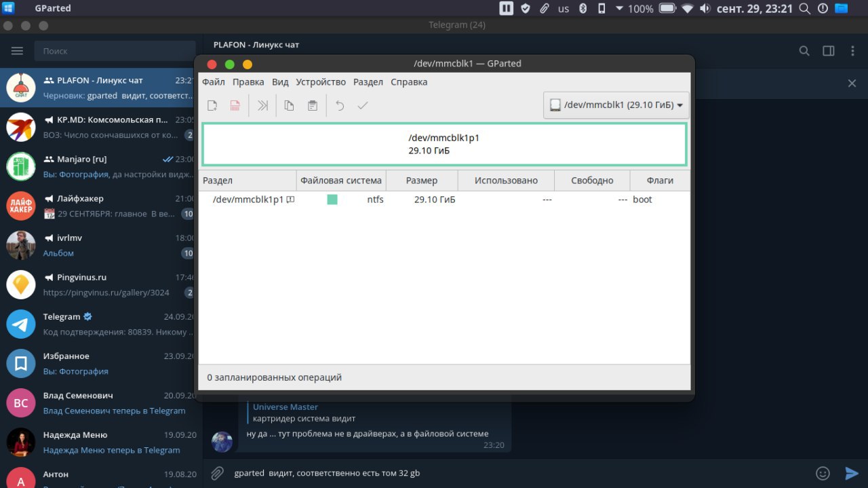Open the Справка menu
Image resolution: width=868 pixels, height=488 pixels.
pyautogui.click(x=409, y=81)
